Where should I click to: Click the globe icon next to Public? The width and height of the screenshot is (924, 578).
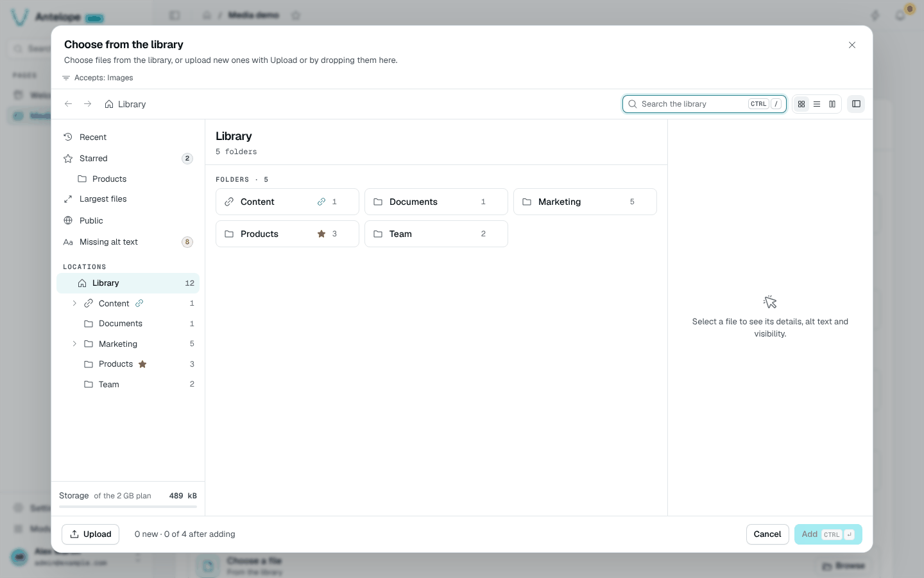68,221
